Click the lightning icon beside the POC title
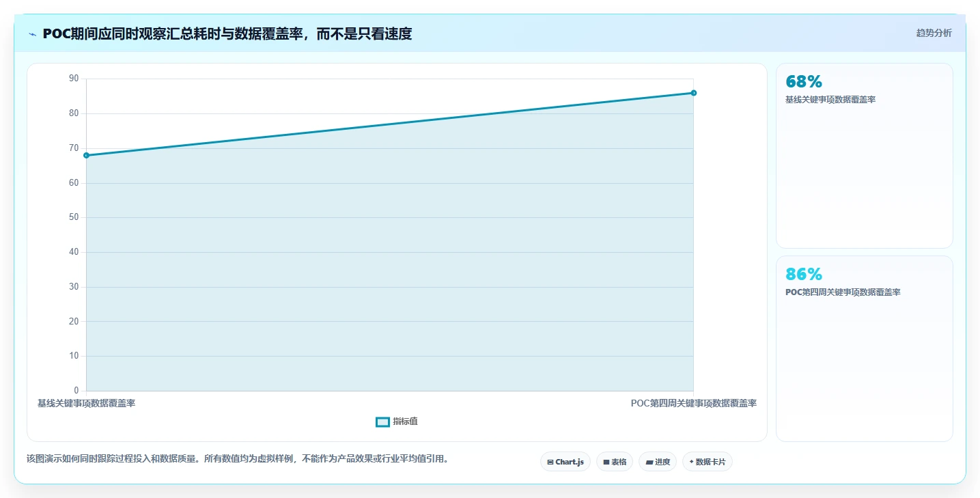 [x=32, y=34]
